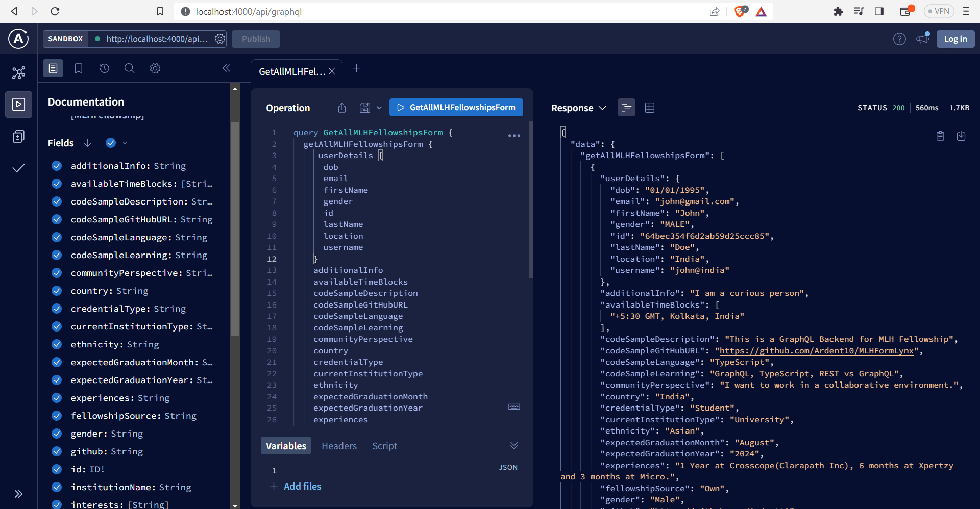The height and width of the screenshot is (509, 980).
Task: Open the save operation dropdown arrow
Action: [x=379, y=108]
